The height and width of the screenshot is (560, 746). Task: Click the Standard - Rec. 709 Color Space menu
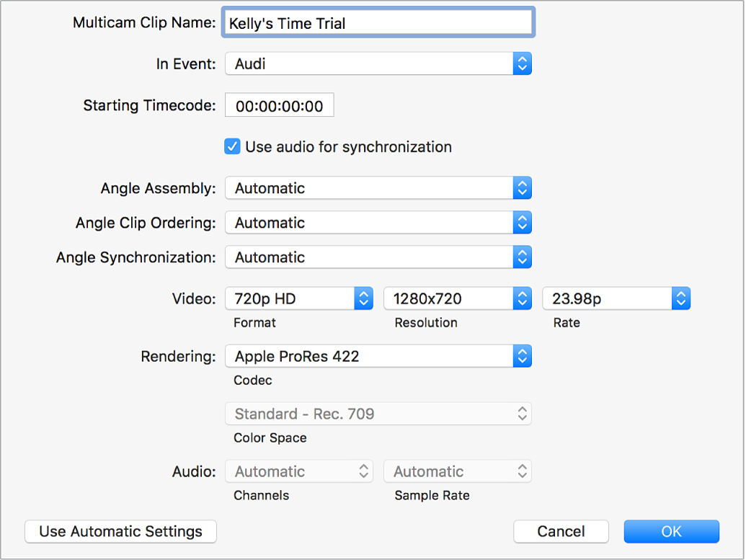(x=378, y=414)
